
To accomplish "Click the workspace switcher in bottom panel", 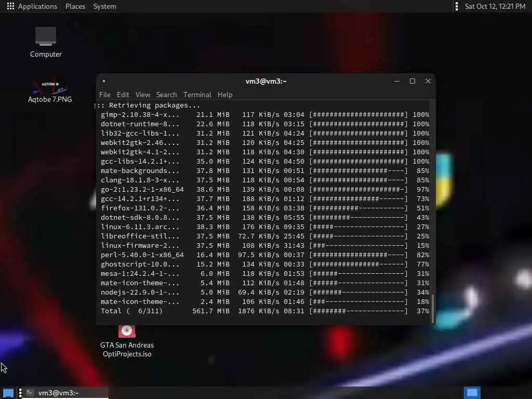I will (472, 393).
